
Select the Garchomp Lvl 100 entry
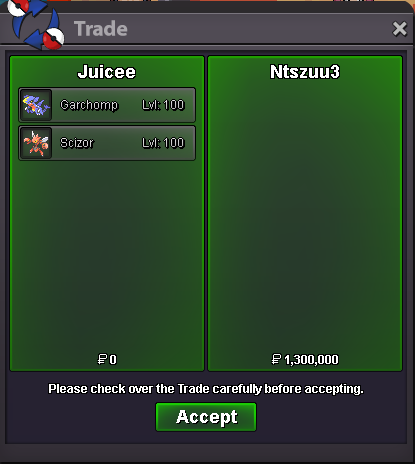(x=107, y=105)
